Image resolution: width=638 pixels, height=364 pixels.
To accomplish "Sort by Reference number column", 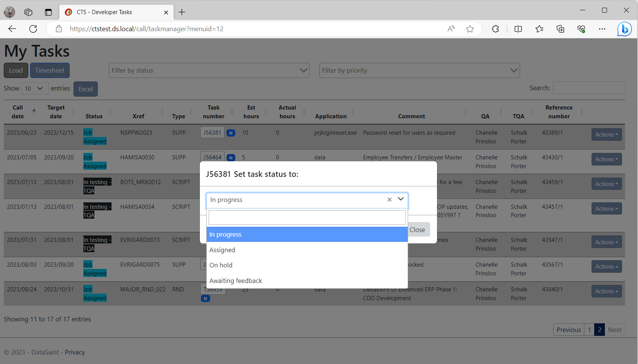I will click(x=581, y=112).
